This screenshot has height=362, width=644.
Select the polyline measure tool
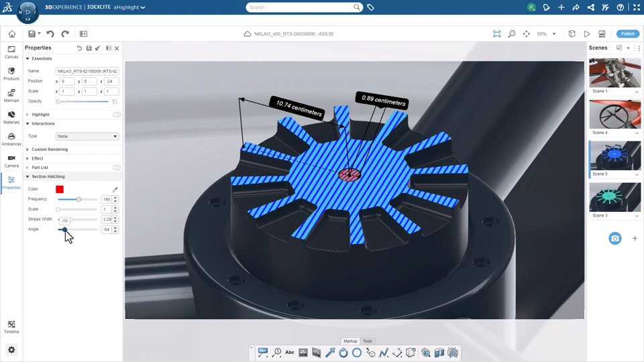coord(384,352)
